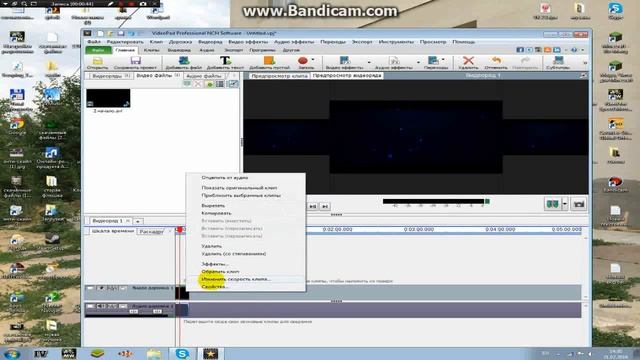
Task: Click the maximize preview icon beside Видеоряд 1
Action: 583,76
